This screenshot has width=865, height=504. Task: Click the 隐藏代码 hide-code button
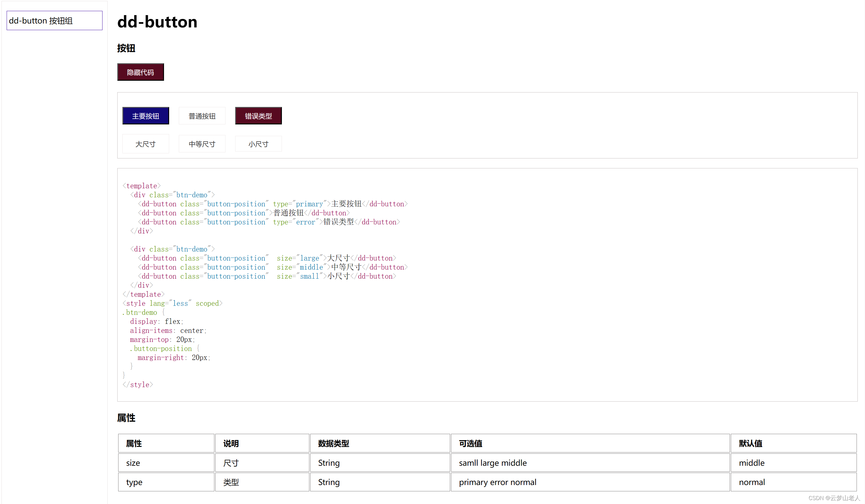click(x=140, y=72)
